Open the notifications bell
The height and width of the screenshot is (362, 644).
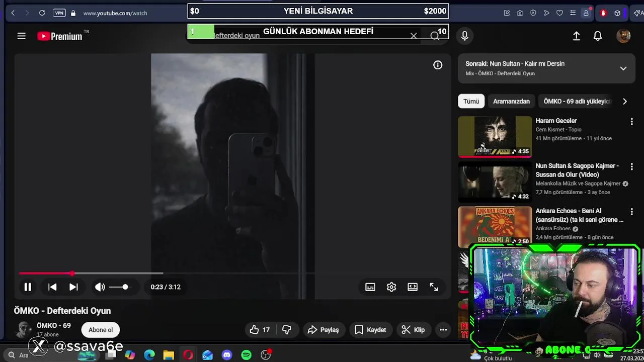click(598, 36)
